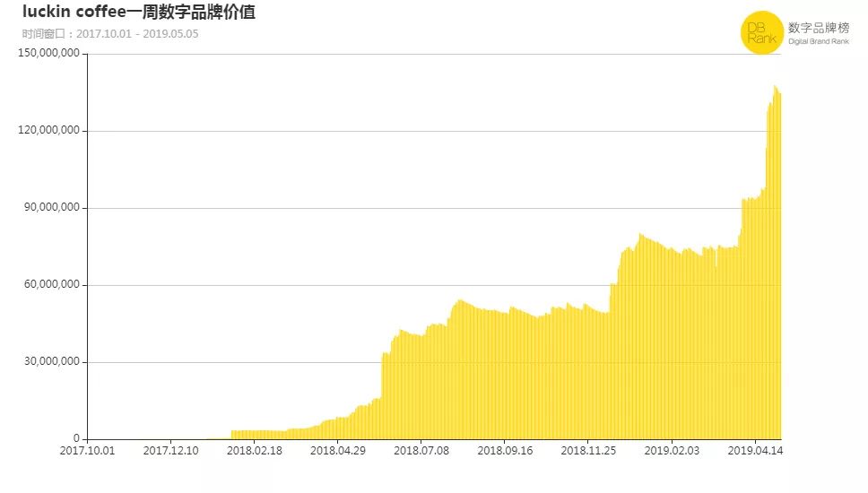Click the y-axis label 120,000,000
The height and width of the screenshot is (493, 868).
click(x=48, y=130)
